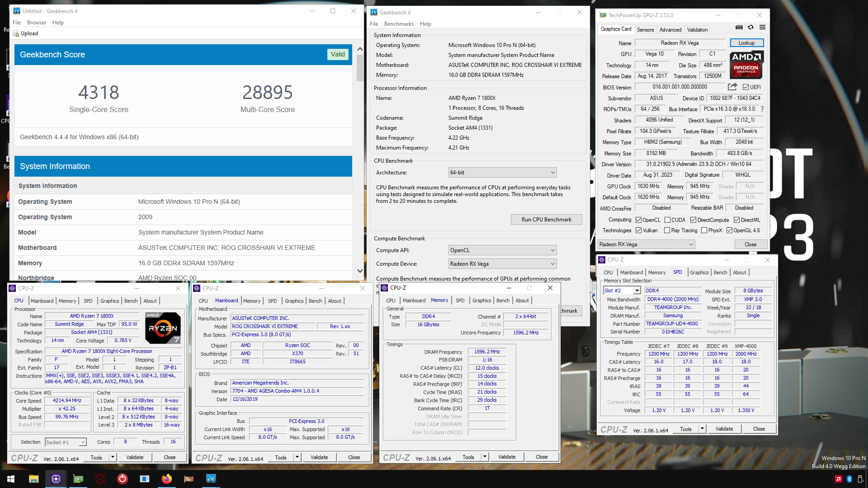The image size is (868, 488).
Task: Click the Close button in GPU-Z
Action: [750, 244]
